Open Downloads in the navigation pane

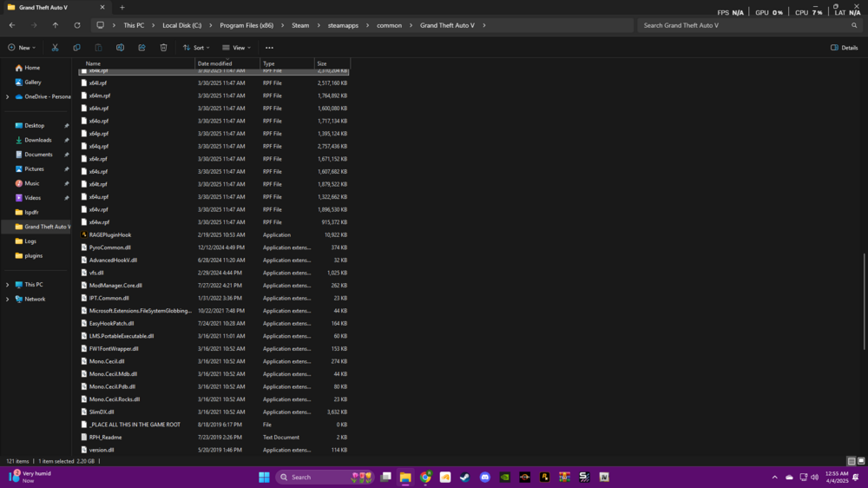point(37,140)
